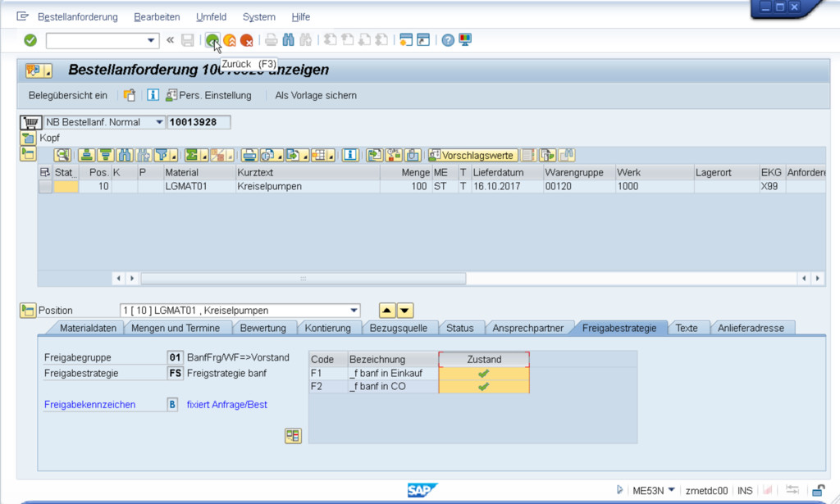
Task: Switch to the Bezugsquelle tab
Action: [x=398, y=328]
